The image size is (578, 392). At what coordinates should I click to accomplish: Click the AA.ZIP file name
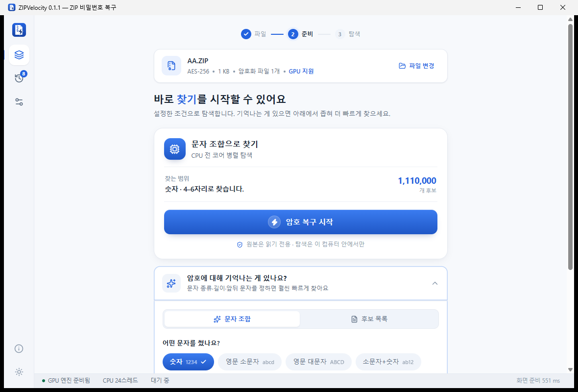[198, 61]
